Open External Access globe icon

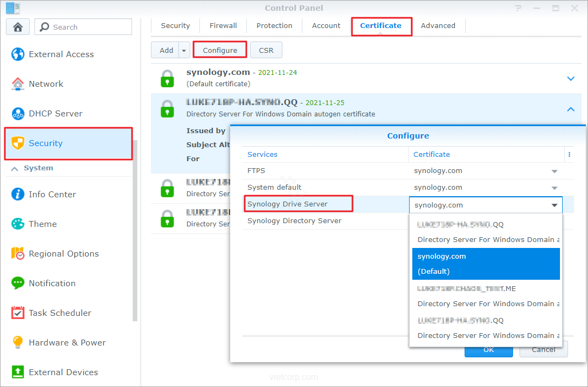coord(18,54)
